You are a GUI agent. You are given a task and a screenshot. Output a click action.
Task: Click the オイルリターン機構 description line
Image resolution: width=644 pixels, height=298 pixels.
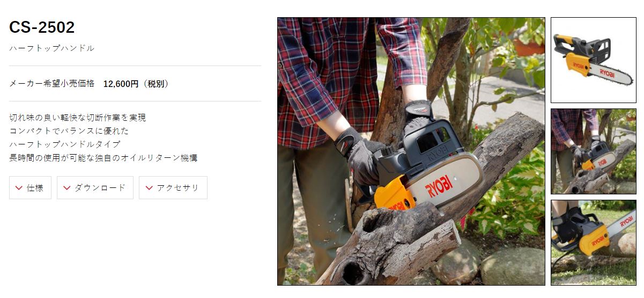[103, 158]
